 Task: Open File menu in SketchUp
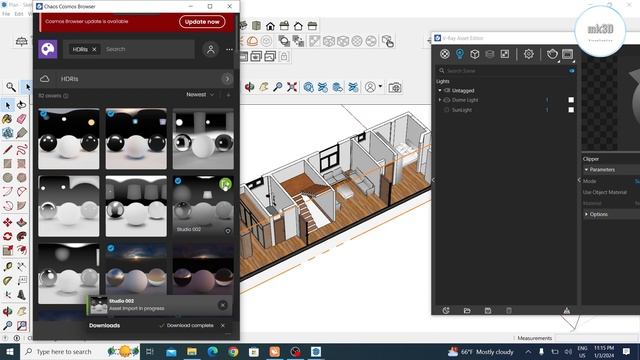[x=6, y=14]
